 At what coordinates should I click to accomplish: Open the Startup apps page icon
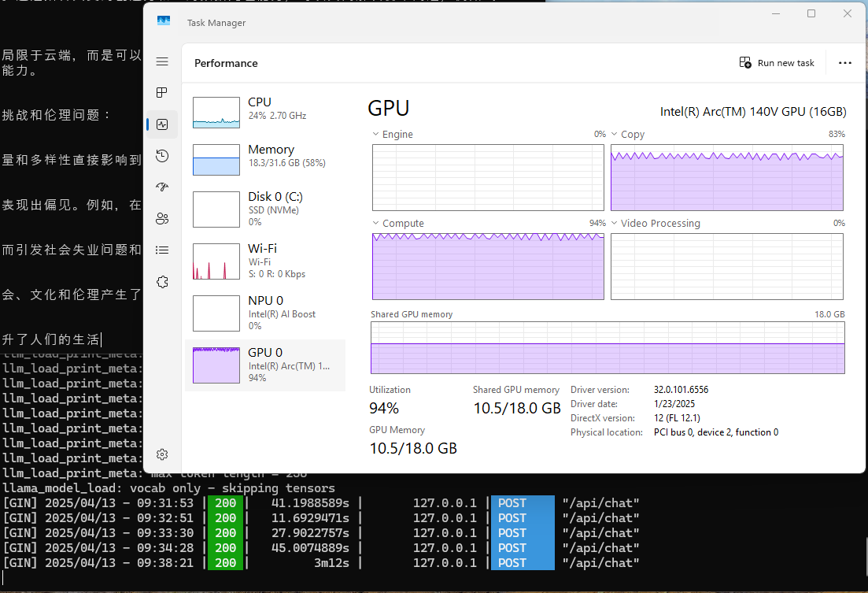[162, 187]
